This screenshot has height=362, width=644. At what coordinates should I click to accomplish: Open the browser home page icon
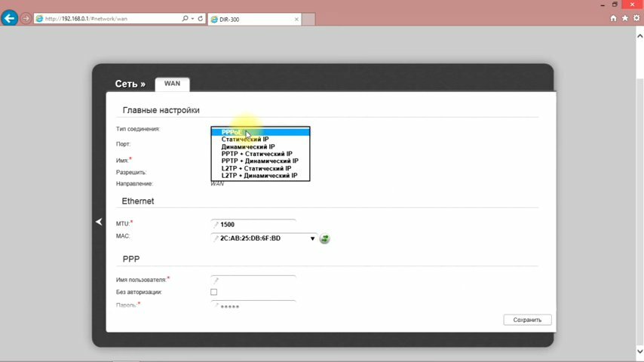[613, 19]
